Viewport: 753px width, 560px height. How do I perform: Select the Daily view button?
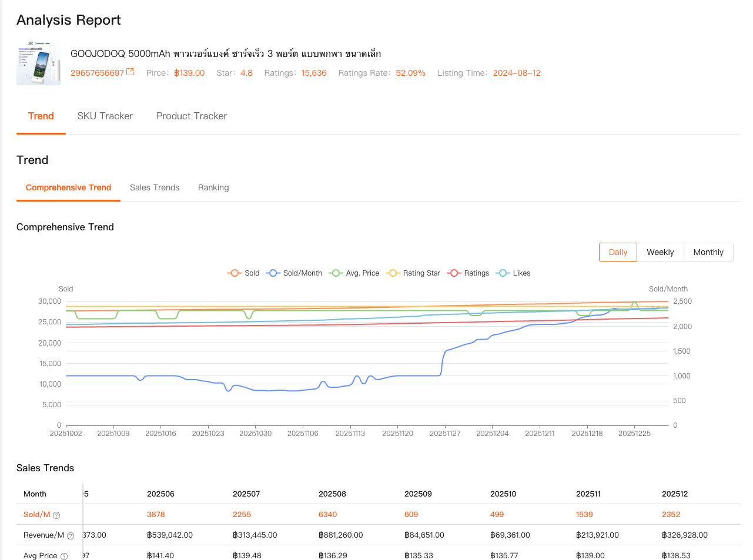point(618,252)
